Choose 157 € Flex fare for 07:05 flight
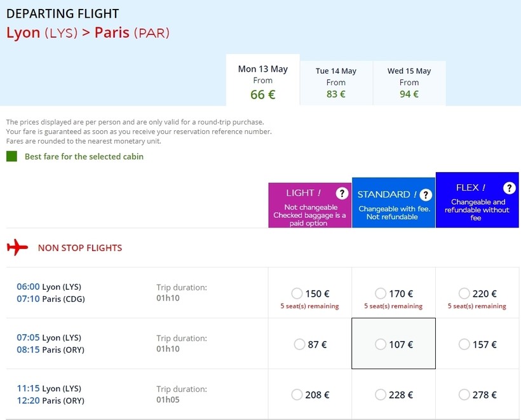The width and height of the screenshot is (521, 420). coord(464,344)
